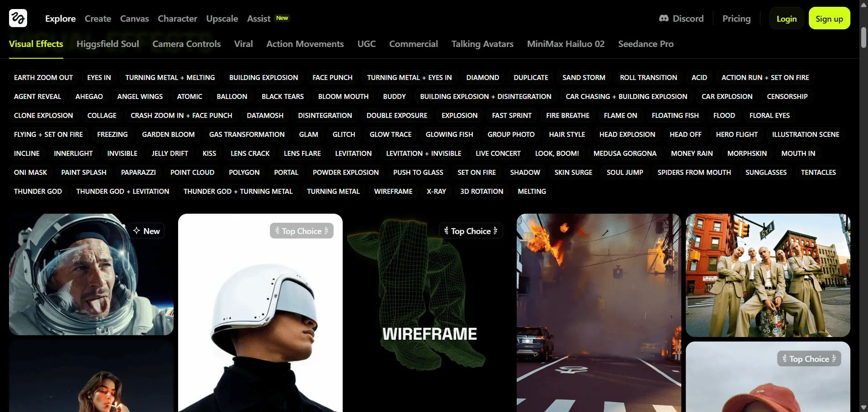This screenshot has height=412, width=868.
Task: Select the WIREFRAME effect tag
Action: (x=393, y=191)
